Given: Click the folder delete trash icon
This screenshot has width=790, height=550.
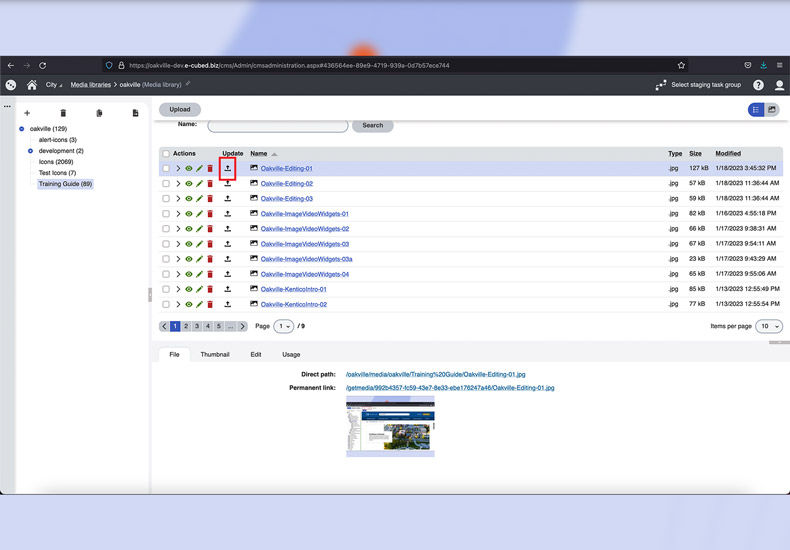Looking at the screenshot, I should (63, 113).
